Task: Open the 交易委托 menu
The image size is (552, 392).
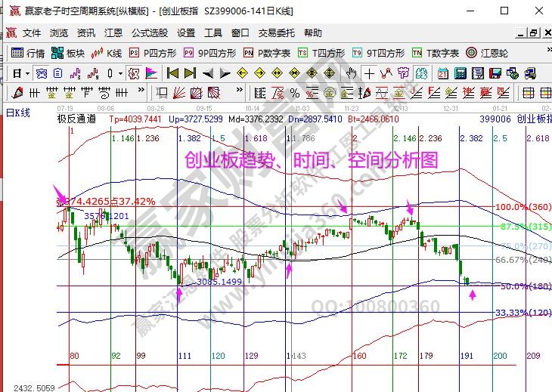Action: [x=275, y=33]
